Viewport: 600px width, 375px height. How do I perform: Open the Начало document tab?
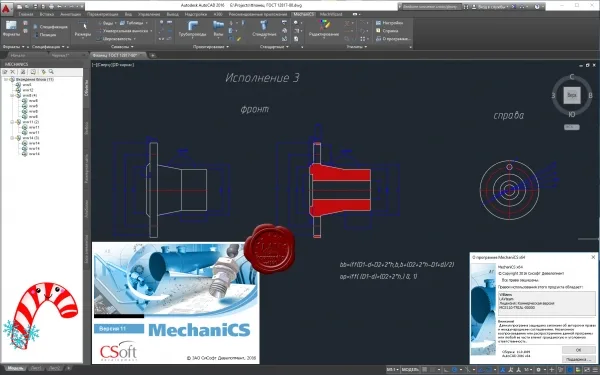(18, 55)
